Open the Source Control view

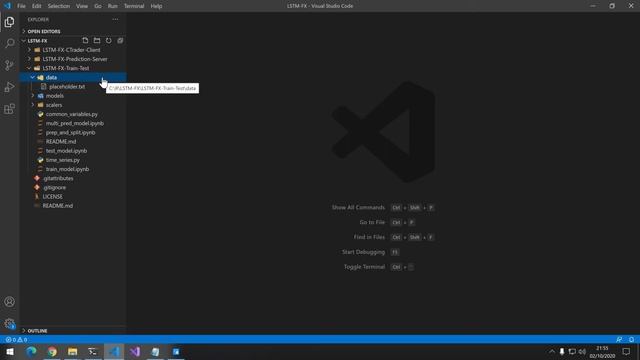(x=9, y=65)
